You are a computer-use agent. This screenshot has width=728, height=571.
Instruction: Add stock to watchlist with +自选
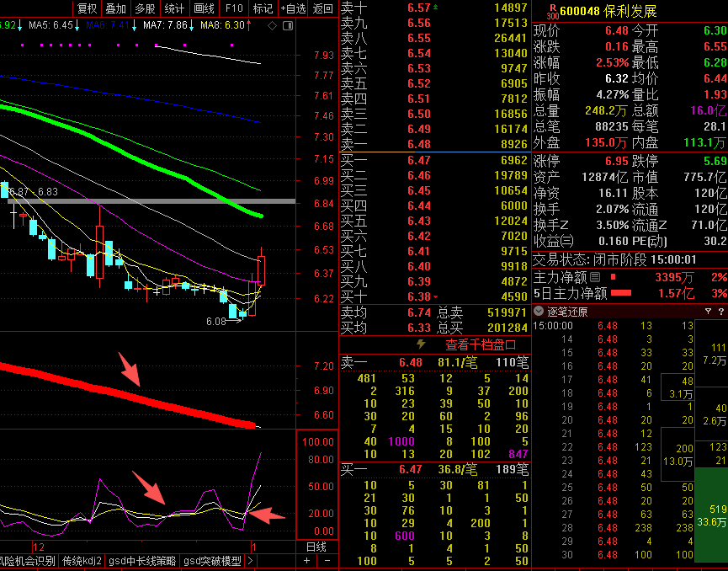292,8
